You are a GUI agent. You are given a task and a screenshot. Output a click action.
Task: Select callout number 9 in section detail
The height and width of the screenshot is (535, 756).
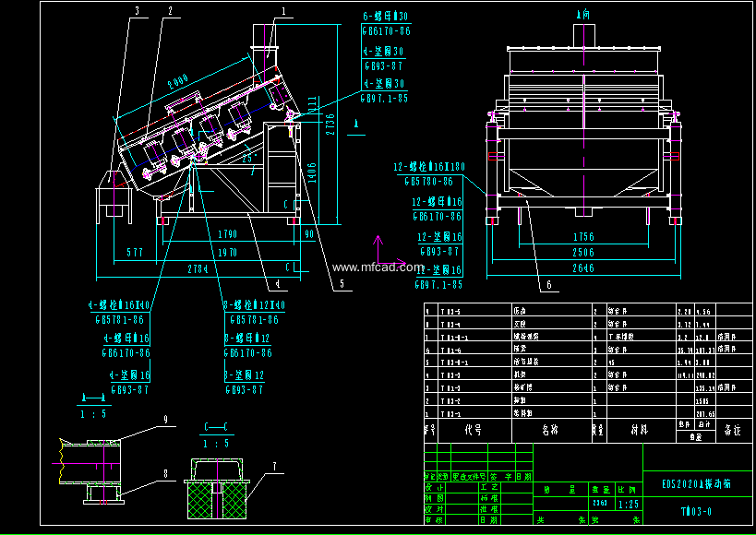[x=166, y=420]
